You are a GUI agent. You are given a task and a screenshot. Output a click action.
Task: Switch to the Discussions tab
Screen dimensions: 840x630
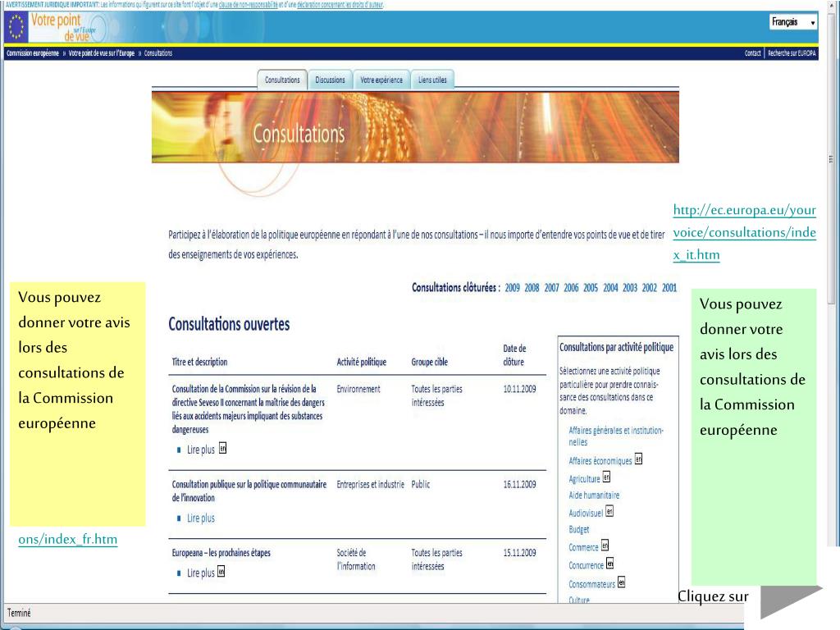(x=330, y=80)
